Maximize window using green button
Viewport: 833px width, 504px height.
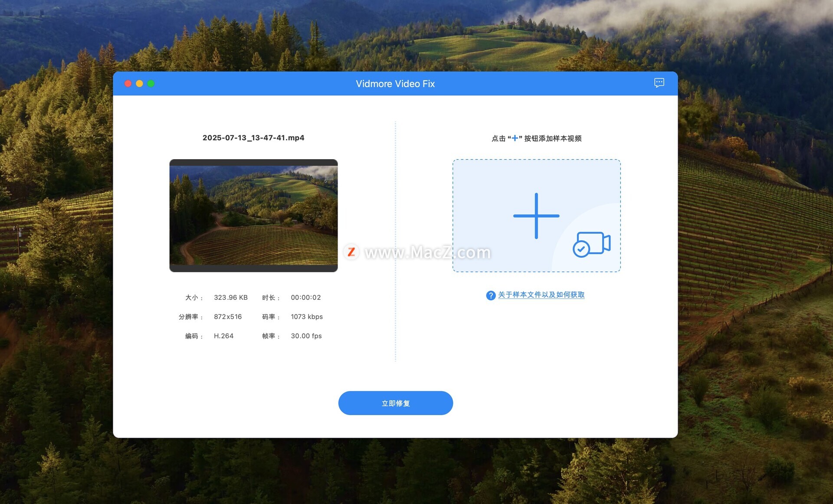pyautogui.click(x=151, y=83)
